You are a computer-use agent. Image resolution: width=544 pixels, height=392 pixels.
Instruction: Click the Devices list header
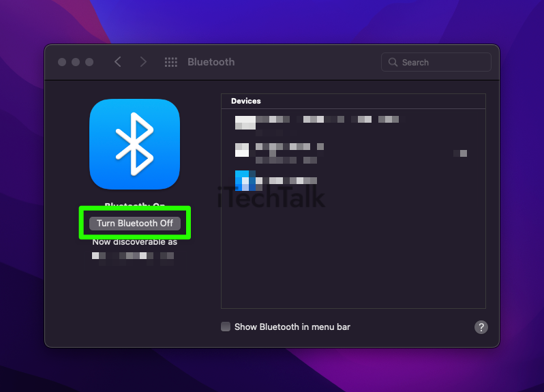(x=353, y=101)
